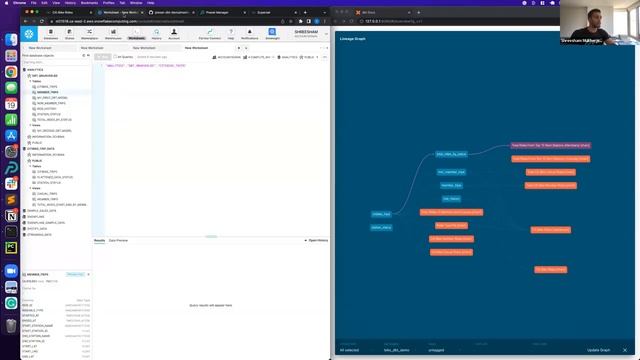Select the RIDE_HISTORY table
The image size is (640, 360).
coord(47,109)
